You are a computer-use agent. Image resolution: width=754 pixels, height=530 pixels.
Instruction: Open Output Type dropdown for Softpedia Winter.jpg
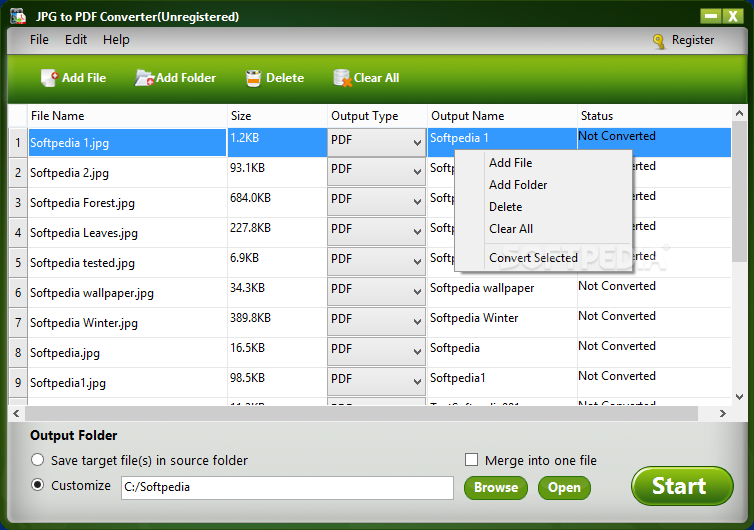tap(376, 321)
